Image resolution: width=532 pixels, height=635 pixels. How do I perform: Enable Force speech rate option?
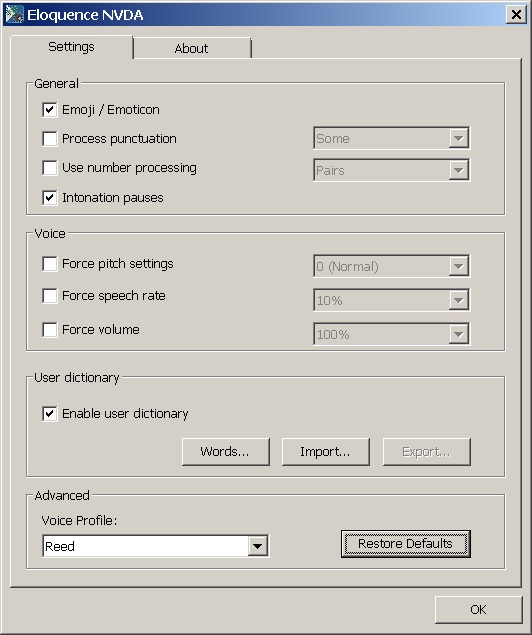[49, 296]
